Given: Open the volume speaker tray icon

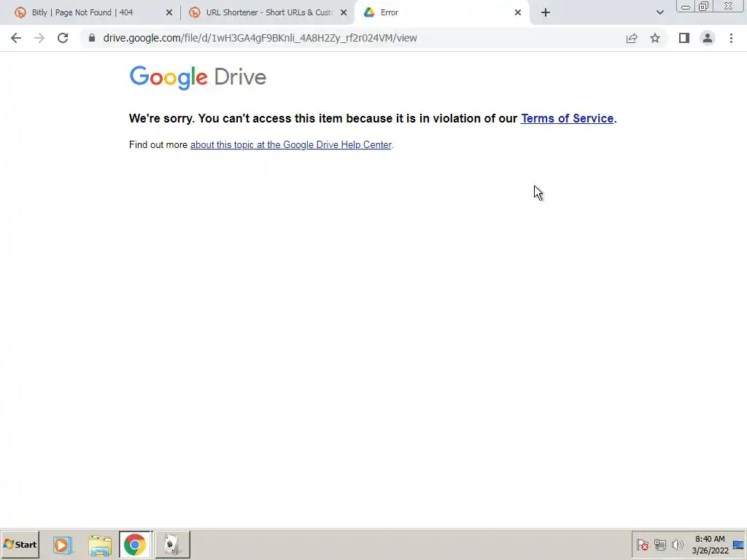Looking at the screenshot, I should pos(677,544).
